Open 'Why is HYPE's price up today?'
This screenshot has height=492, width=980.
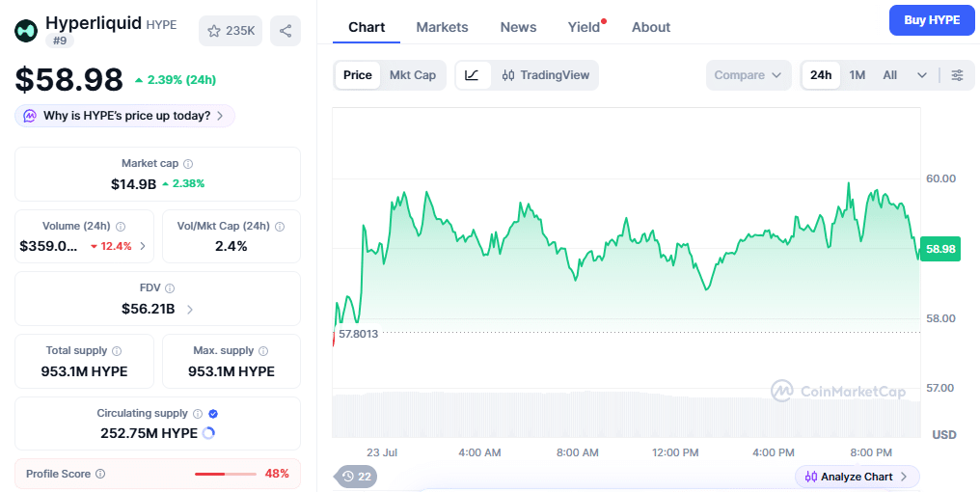pos(125,116)
